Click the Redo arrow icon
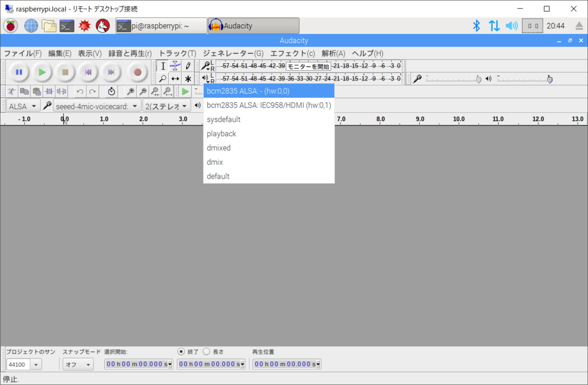 [x=92, y=91]
